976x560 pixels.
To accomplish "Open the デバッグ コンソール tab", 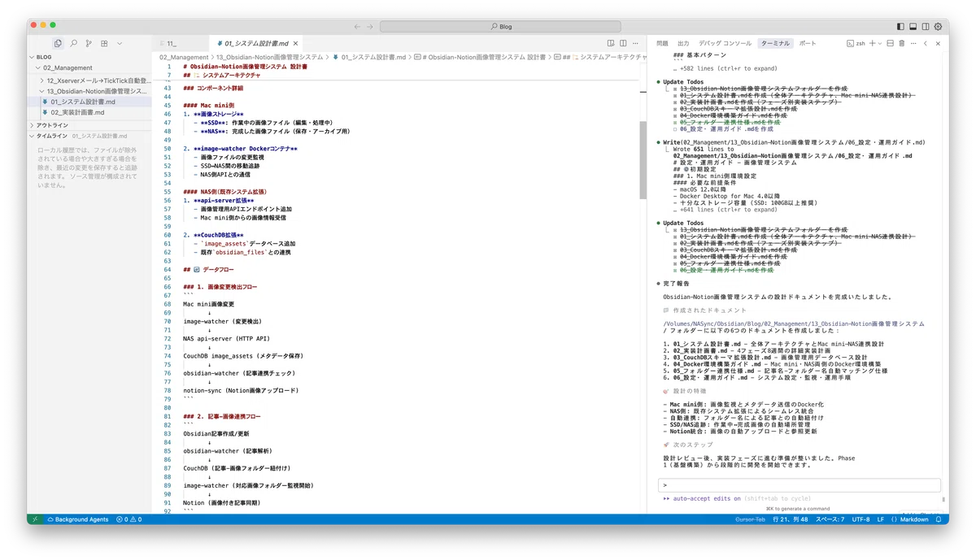I will coord(725,43).
